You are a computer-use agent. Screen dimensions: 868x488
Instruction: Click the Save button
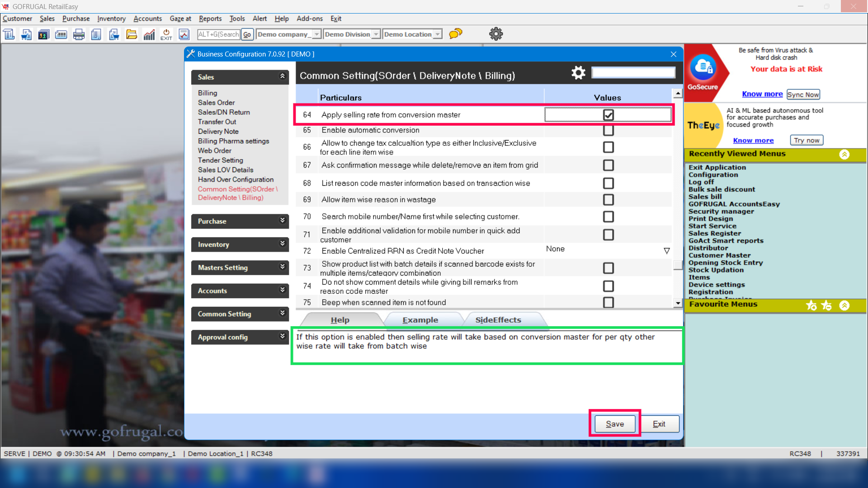(x=614, y=424)
